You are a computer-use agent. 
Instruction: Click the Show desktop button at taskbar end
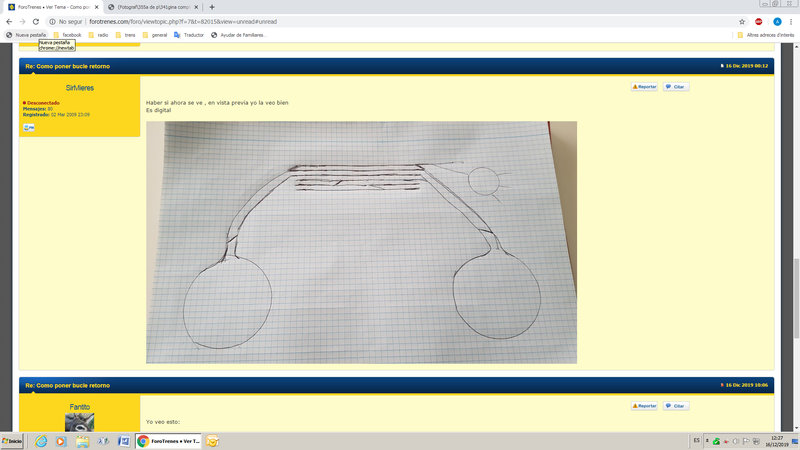tap(795, 441)
